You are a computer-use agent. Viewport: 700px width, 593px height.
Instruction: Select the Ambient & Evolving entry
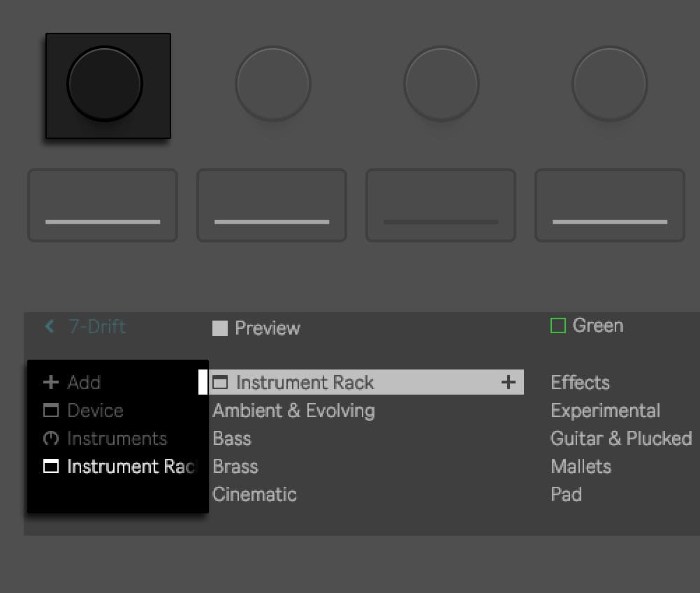pyautogui.click(x=293, y=411)
